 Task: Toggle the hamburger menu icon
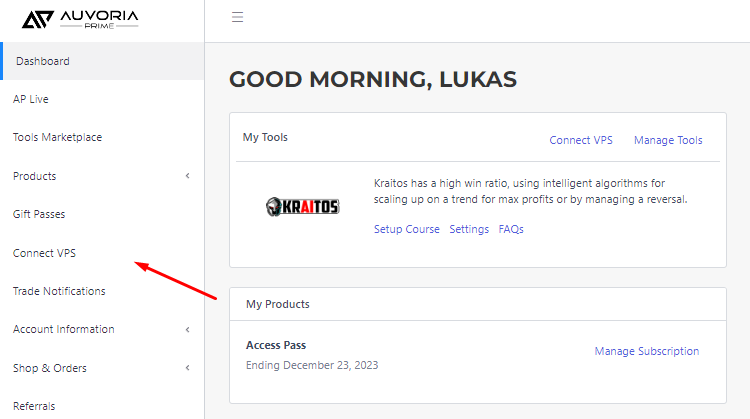pos(237,17)
